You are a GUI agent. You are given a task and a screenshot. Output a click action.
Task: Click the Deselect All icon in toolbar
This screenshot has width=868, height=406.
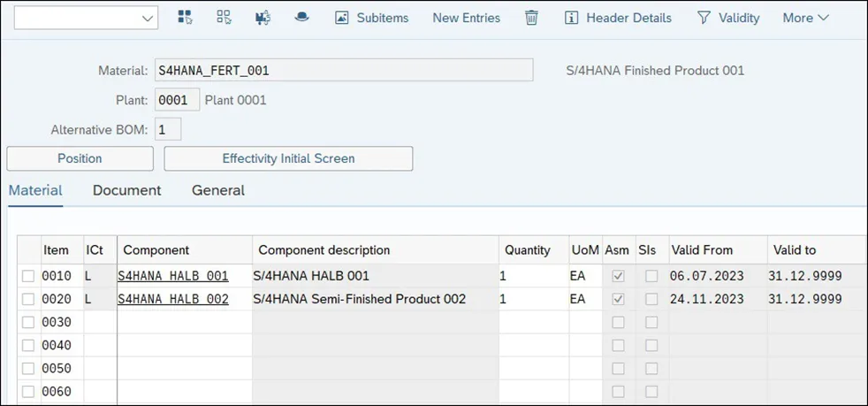click(x=224, y=18)
